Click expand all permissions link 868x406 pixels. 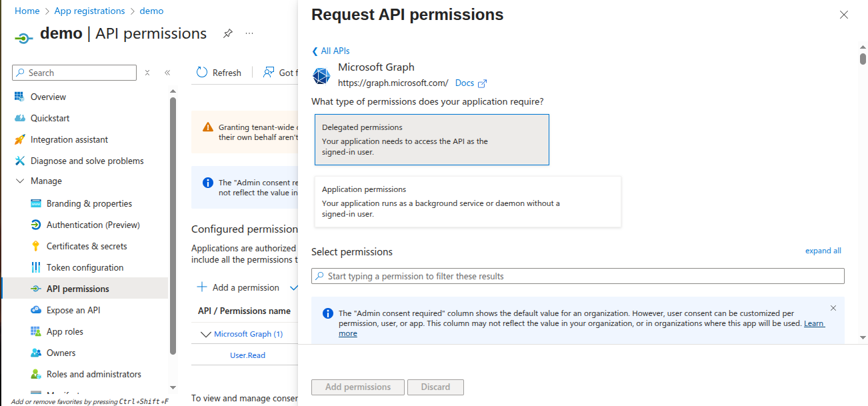click(823, 251)
